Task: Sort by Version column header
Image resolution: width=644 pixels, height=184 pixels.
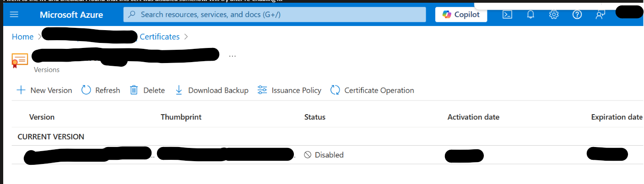Action: pyautogui.click(x=42, y=117)
